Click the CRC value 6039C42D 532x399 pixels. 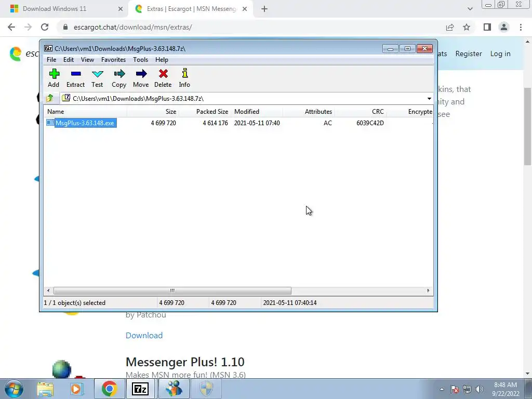[370, 123]
